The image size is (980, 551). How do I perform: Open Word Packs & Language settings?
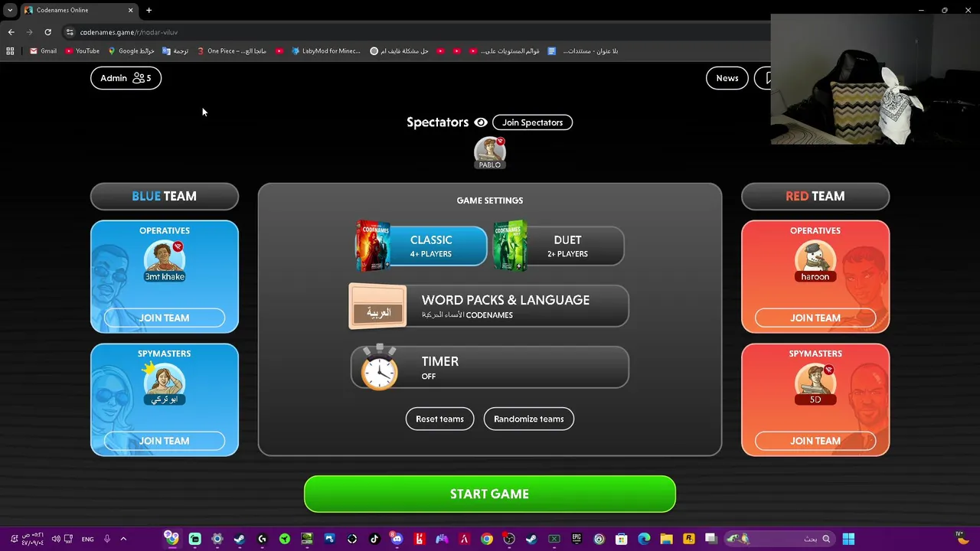click(488, 306)
